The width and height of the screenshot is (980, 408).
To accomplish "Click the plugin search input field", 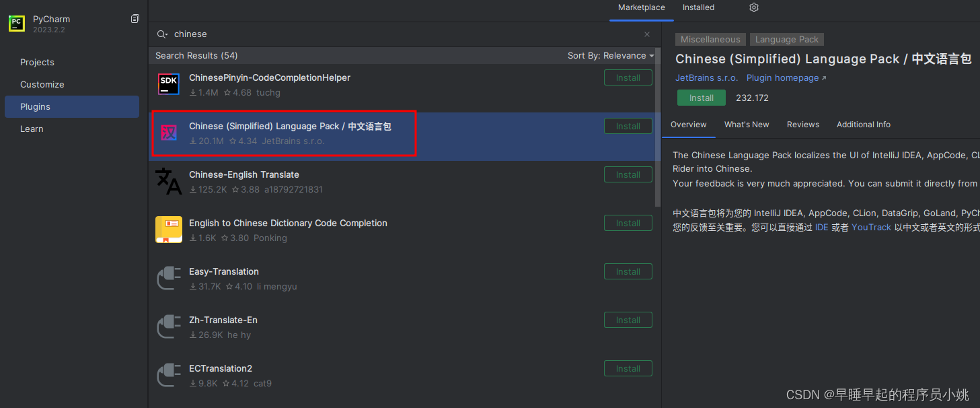I will point(404,34).
